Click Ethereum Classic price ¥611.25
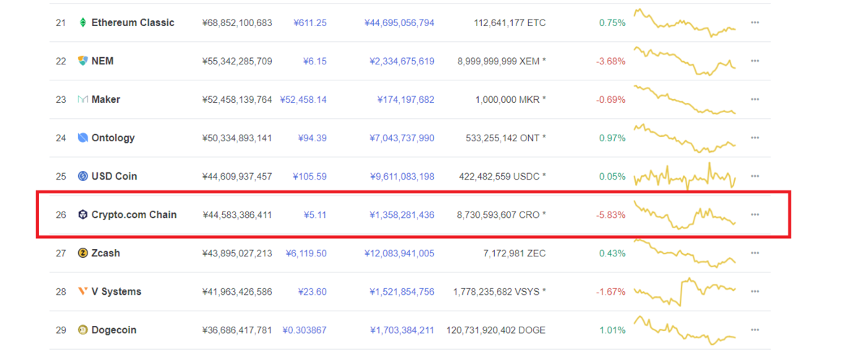The image size is (868, 352). (310, 22)
